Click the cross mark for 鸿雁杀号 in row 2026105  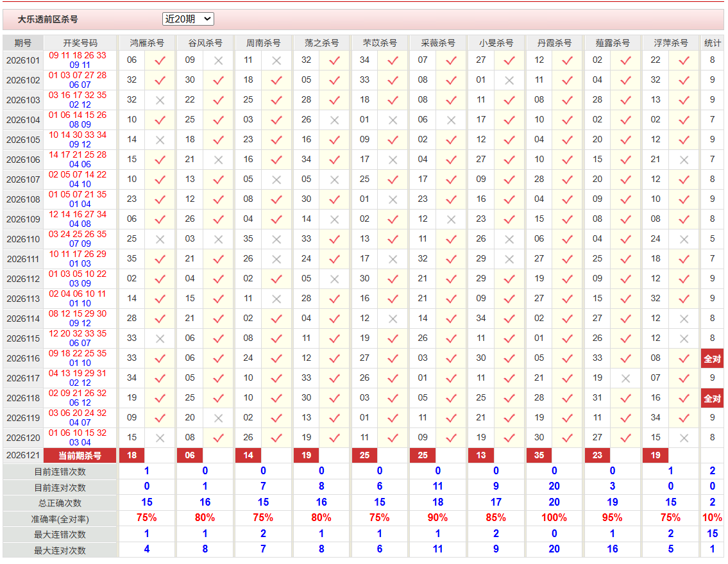coord(160,140)
